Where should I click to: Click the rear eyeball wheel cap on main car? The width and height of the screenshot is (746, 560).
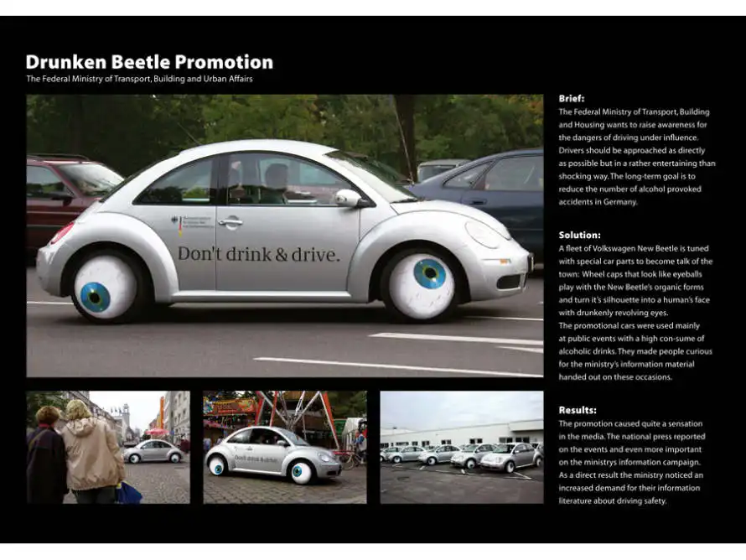tap(104, 288)
